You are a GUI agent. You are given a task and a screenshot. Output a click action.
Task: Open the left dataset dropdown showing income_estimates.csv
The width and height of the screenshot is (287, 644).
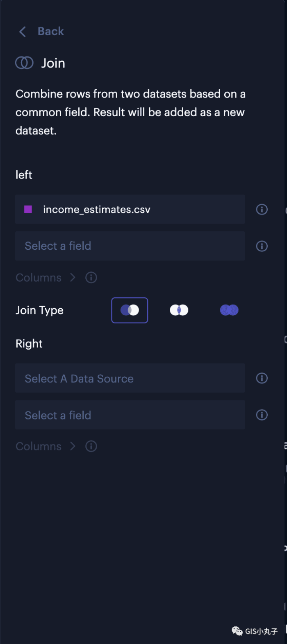[x=130, y=210]
